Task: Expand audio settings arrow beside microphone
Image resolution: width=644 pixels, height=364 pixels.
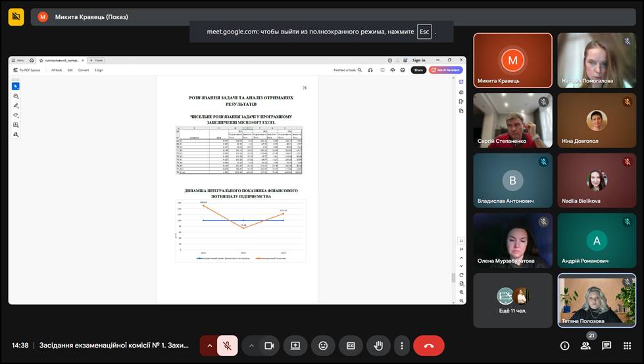Action: [209, 346]
